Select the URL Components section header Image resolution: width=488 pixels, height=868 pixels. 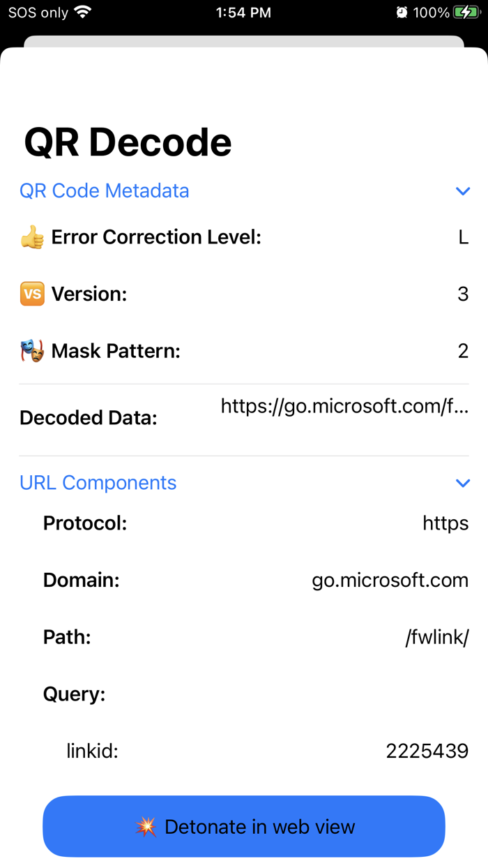click(98, 482)
